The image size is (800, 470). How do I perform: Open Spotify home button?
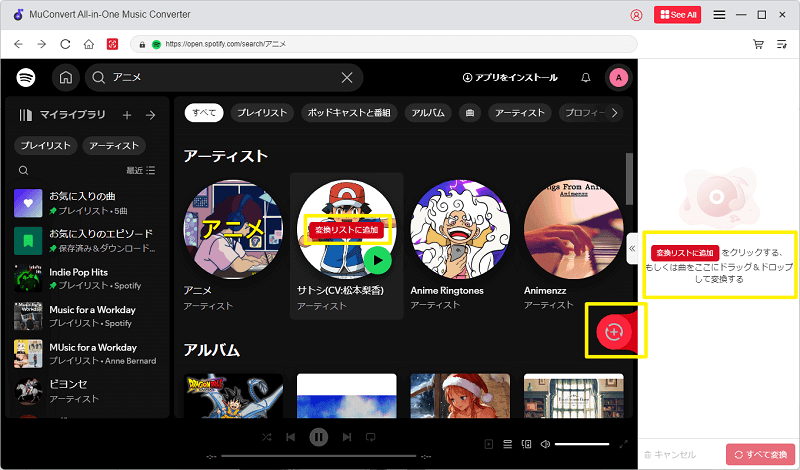click(x=66, y=78)
